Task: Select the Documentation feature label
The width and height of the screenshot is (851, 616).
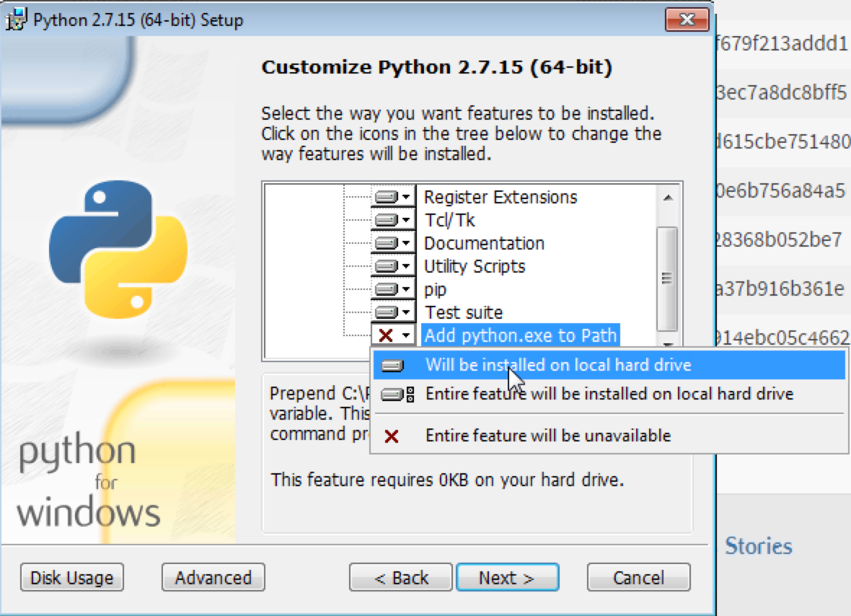Action: [484, 243]
